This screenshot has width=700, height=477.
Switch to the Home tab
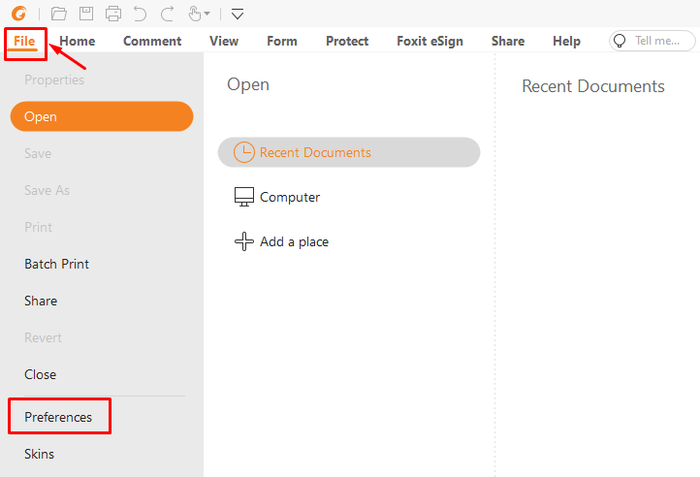click(x=77, y=41)
